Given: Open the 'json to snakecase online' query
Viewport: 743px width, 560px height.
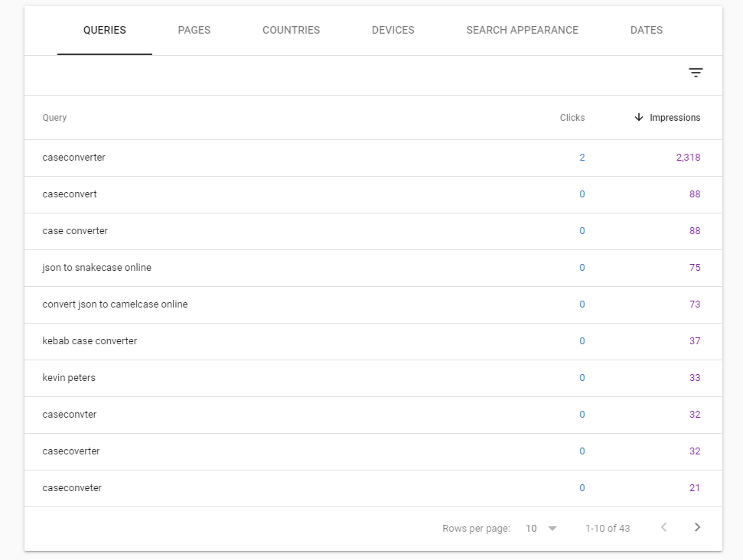Looking at the screenshot, I should [97, 268].
